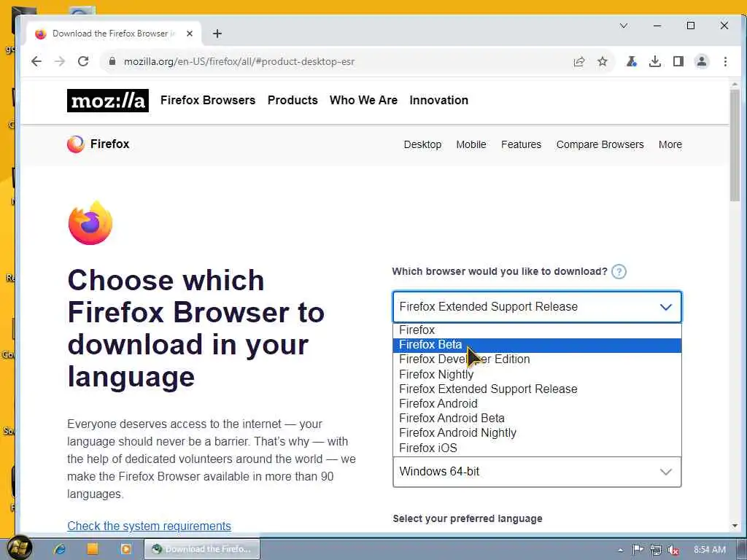Click the Mozilla logo
Image resolution: width=747 pixels, height=560 pixels.
point(108,101)
